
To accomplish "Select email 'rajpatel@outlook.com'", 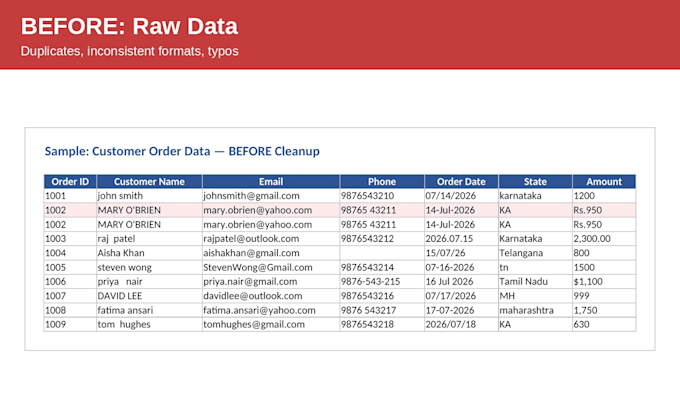I will 271,239.
